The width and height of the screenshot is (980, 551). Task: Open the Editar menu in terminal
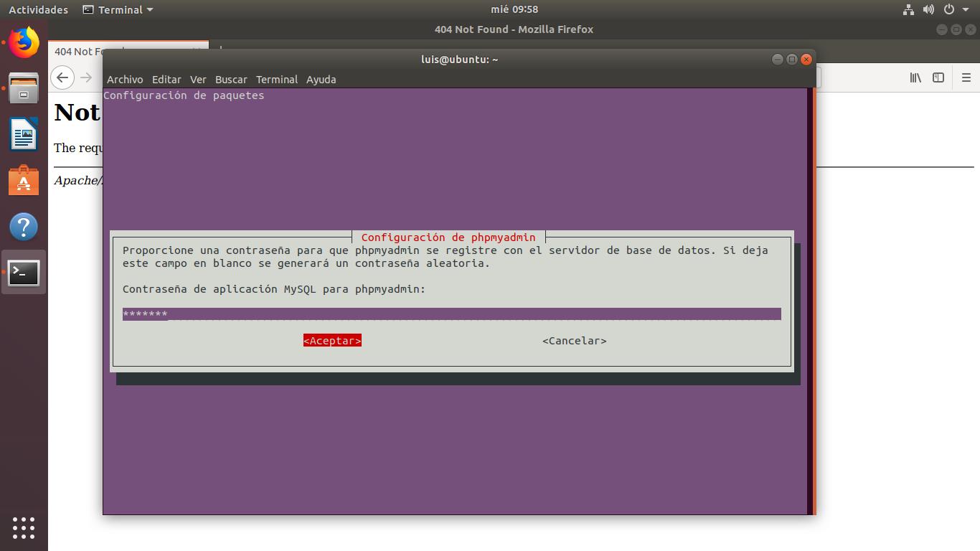(166, 80)
